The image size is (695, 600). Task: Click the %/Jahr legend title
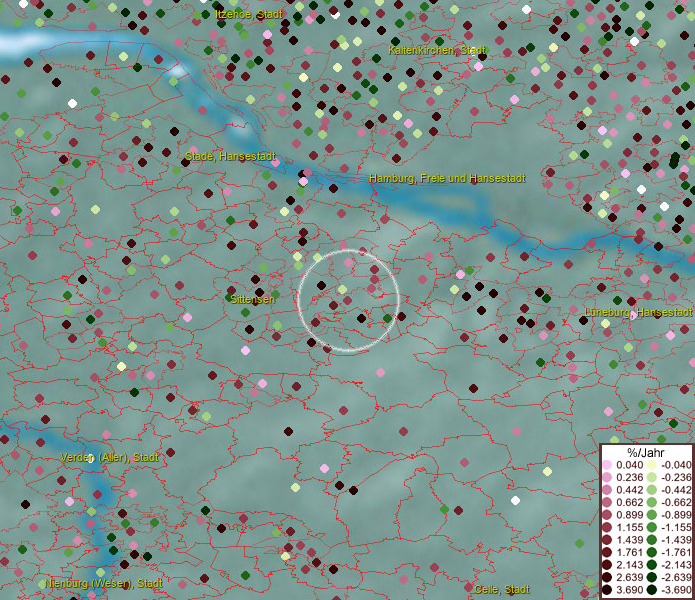pos(645,452)
